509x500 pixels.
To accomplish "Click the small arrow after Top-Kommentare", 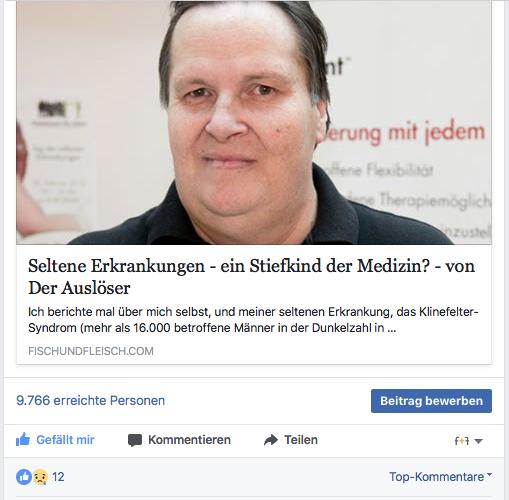I will (489, 474).
